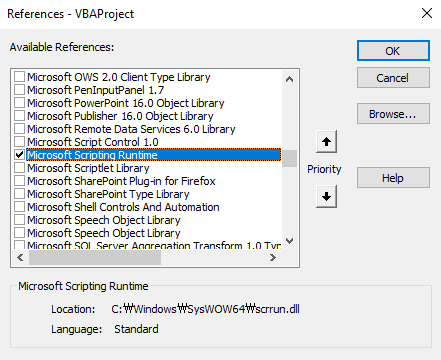Select Microsoft Scripting Runtime list row
Screen dimensions: 441x360
[154, 155]
